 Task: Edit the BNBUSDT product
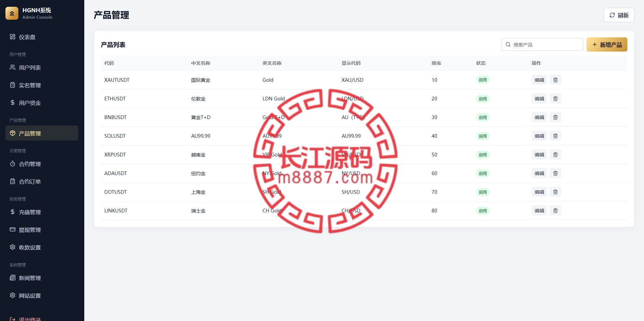[539, 117]
